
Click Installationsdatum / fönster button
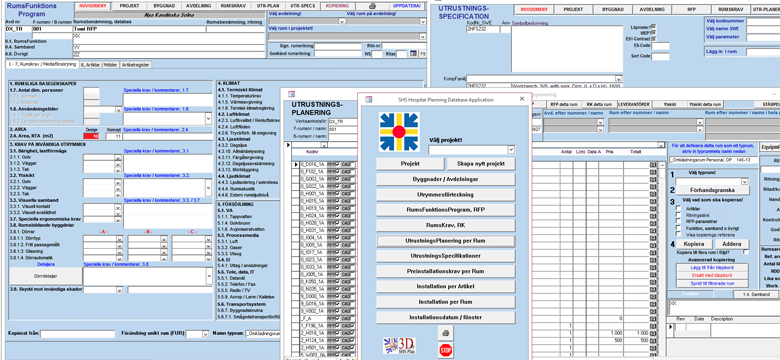click(x=446, y=317)
